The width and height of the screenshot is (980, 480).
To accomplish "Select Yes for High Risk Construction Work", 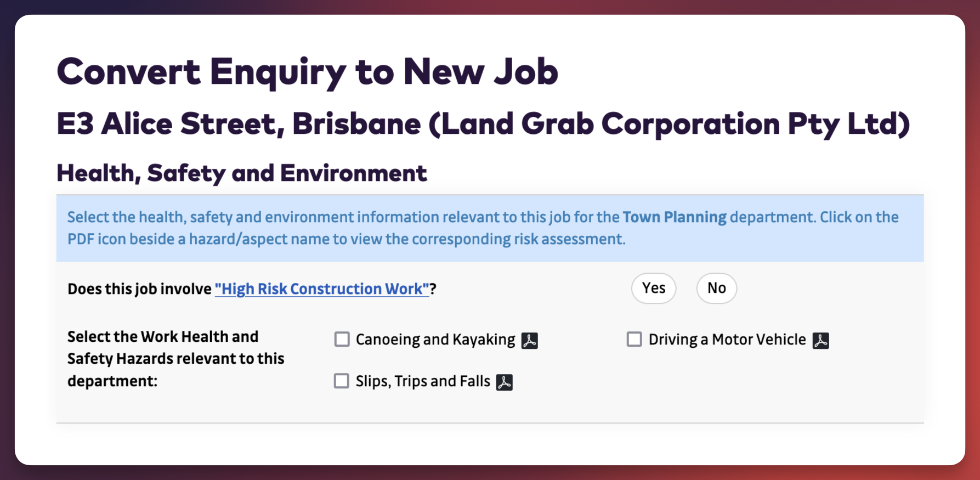I will (653, 288).
